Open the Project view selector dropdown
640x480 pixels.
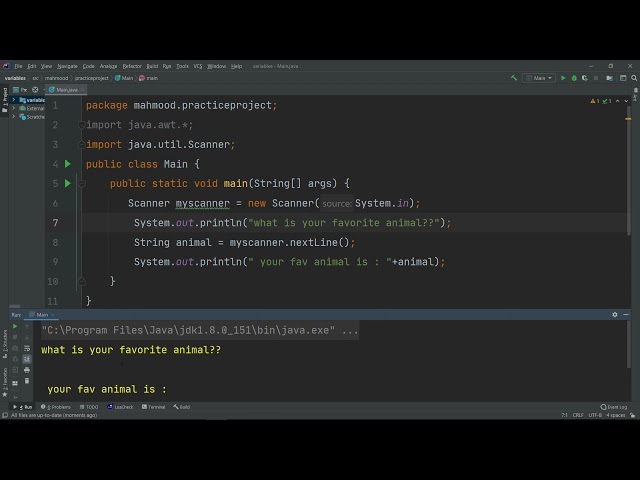pos(20,90)
